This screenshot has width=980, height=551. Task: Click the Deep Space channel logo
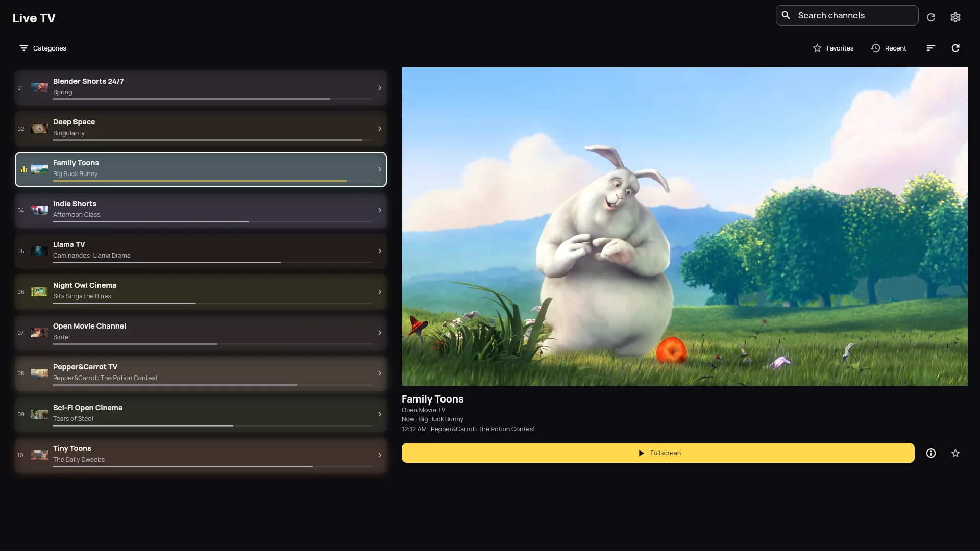(x=39, y=129)
